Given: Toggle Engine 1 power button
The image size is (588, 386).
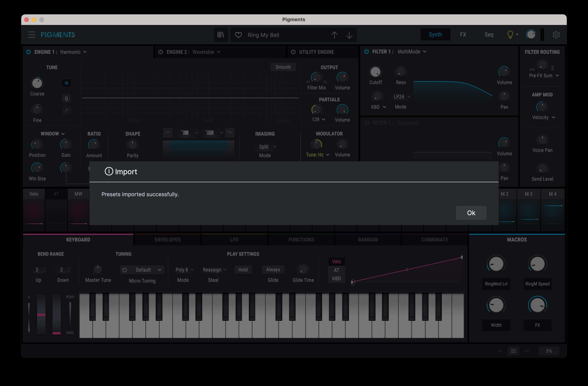Looking at the screenshot, I should [28, 52].
